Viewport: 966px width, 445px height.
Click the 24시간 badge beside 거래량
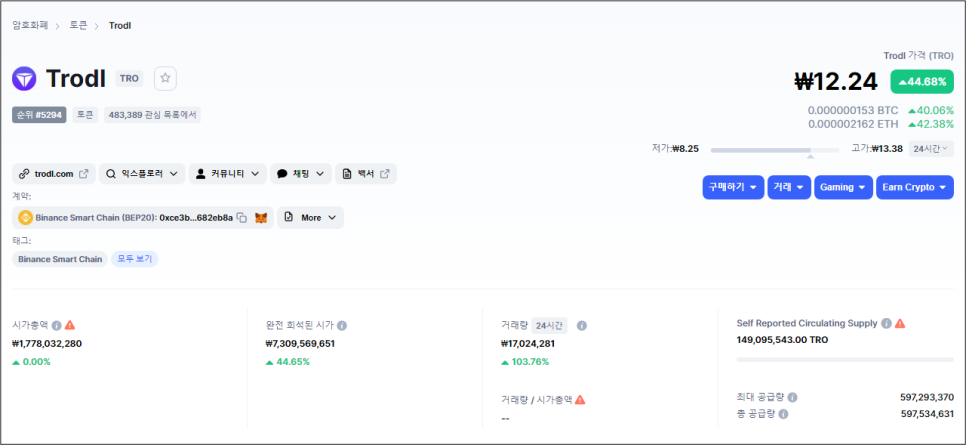(549, 325)
